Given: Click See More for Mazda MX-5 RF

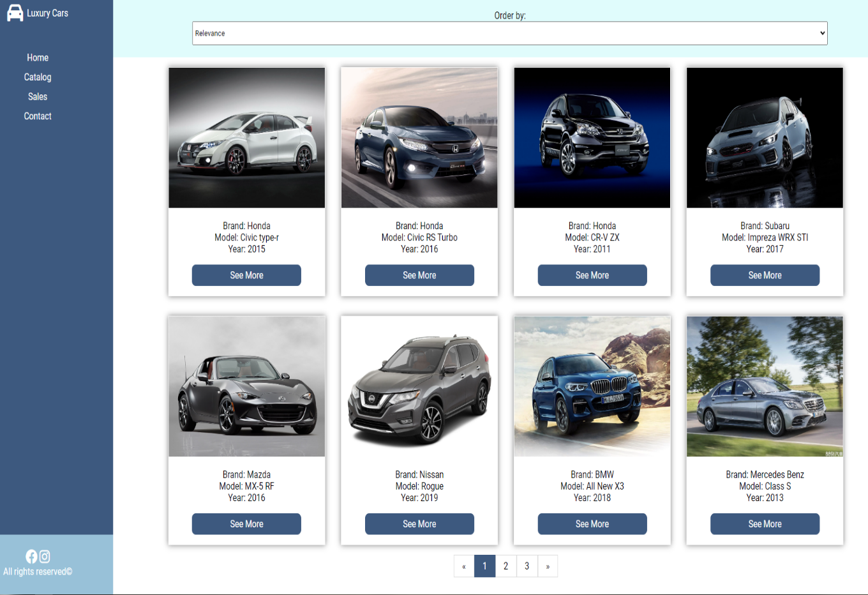Looking at the screenshot, I should pyautogui.click(x=246, y=524).
